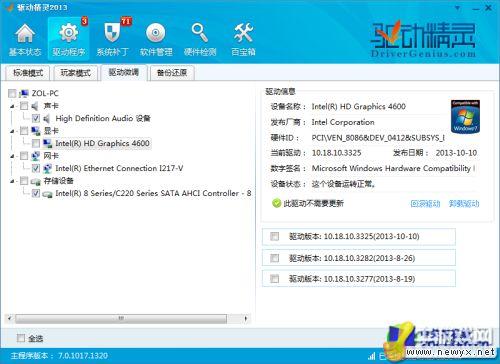Viewport: 500px width, 364px height.
Task: Toggle the 存储设备 category checkbox
Action: (24, 181)
